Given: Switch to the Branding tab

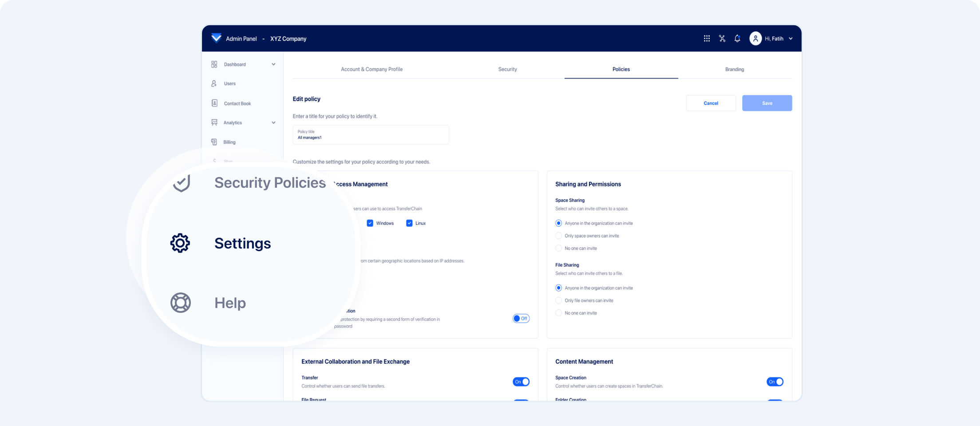Looking at the screenshot, I should click(x=735, y=69).
